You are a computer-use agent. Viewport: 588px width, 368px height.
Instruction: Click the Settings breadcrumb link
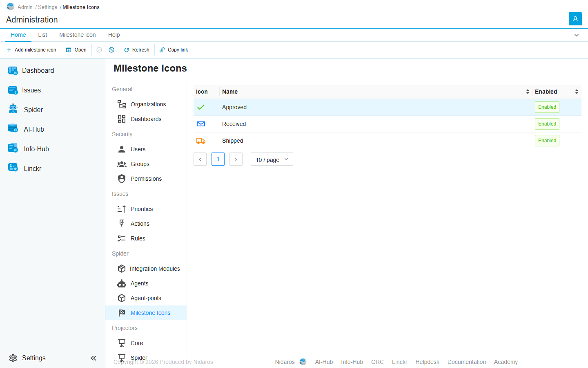pos(47,7)
